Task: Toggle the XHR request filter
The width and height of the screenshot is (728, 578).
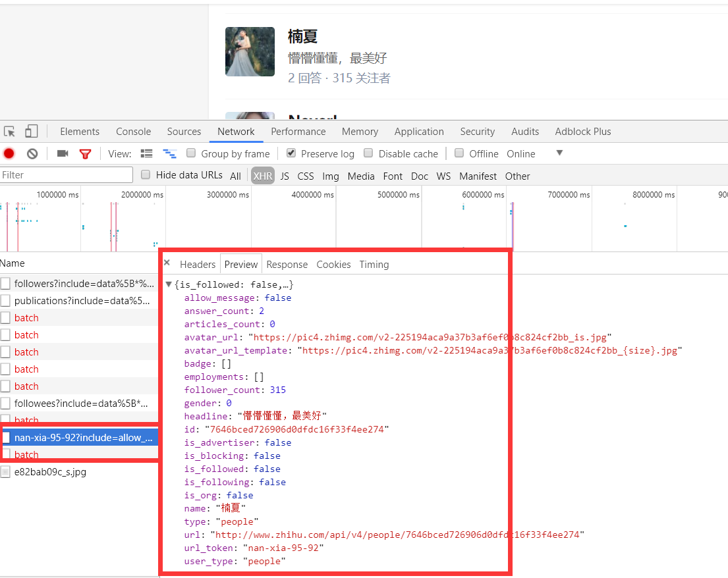Action: pyautogui.click(x=263, y=176)
